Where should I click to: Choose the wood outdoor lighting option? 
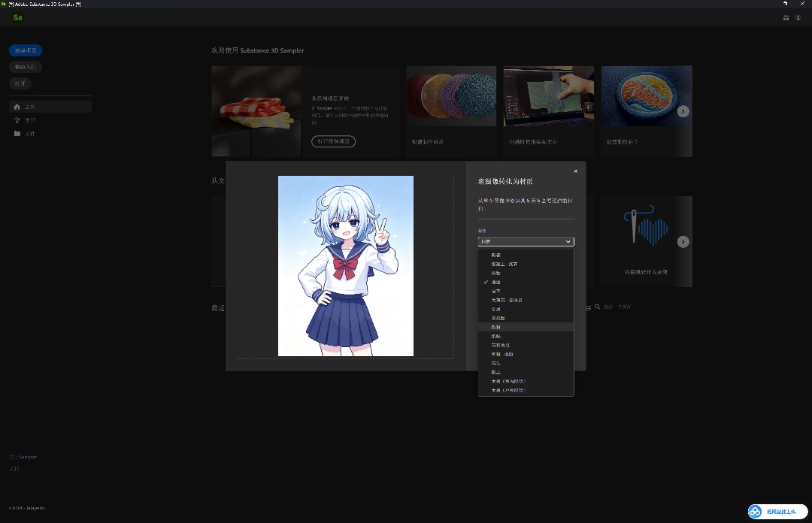point(526,391)
